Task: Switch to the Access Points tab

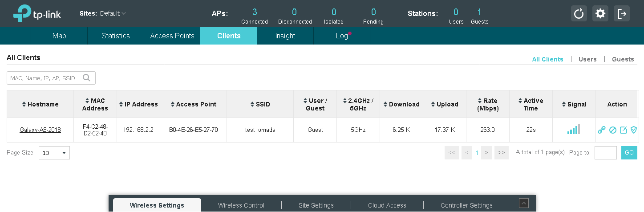Action: click(172, 36)
